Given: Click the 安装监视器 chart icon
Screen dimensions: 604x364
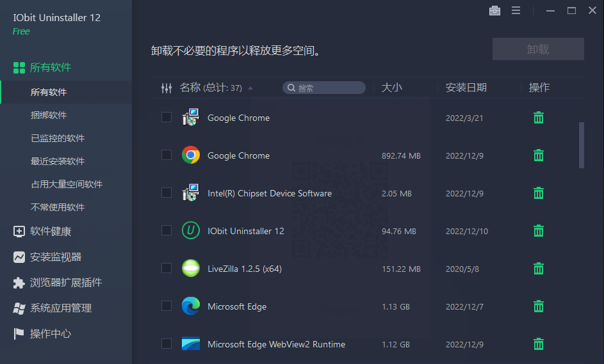Looking at the screenshot, I should pyautogui.click(x=19, y=257).
